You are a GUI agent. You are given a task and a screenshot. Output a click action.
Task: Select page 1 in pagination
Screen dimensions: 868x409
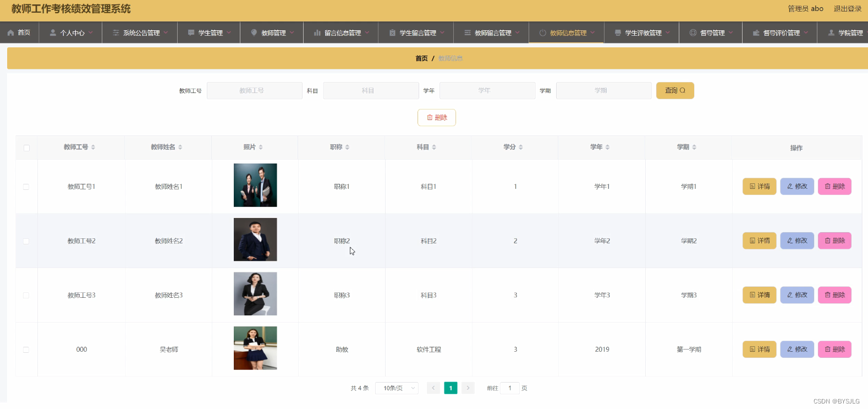(x=451, y=388)
